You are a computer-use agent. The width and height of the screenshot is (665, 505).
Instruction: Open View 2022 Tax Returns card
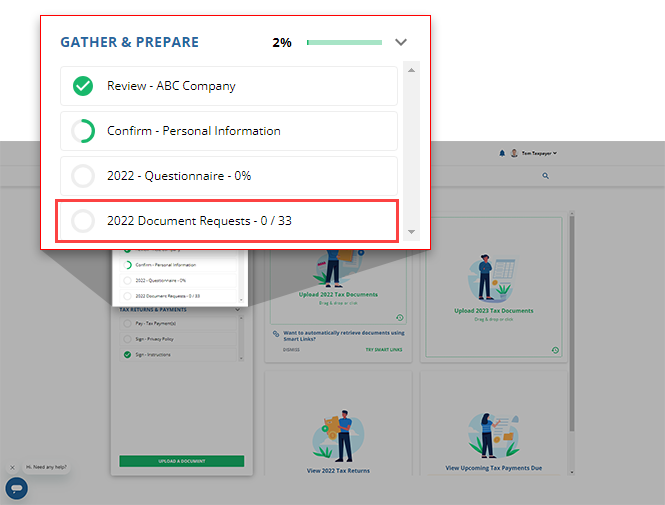[x=338, y=424]
